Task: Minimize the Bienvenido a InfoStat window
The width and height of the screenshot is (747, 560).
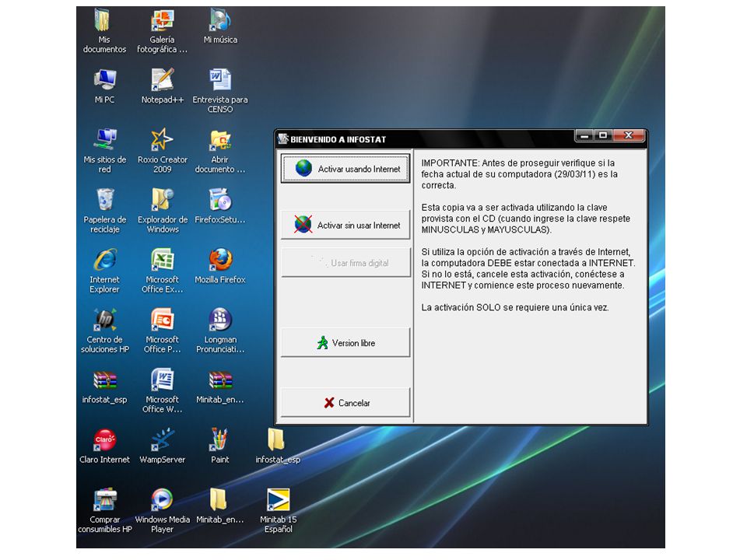Action: (x=584, y=135)
